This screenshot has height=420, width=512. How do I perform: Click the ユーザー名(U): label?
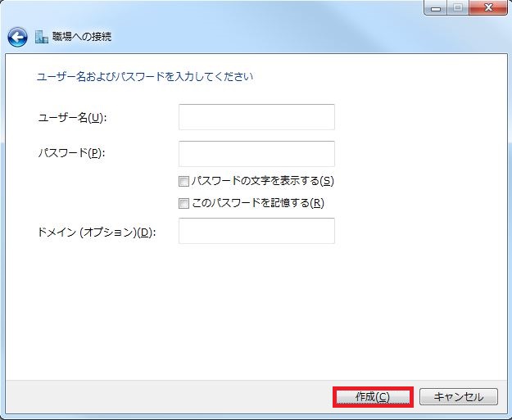tap(72, 117)
